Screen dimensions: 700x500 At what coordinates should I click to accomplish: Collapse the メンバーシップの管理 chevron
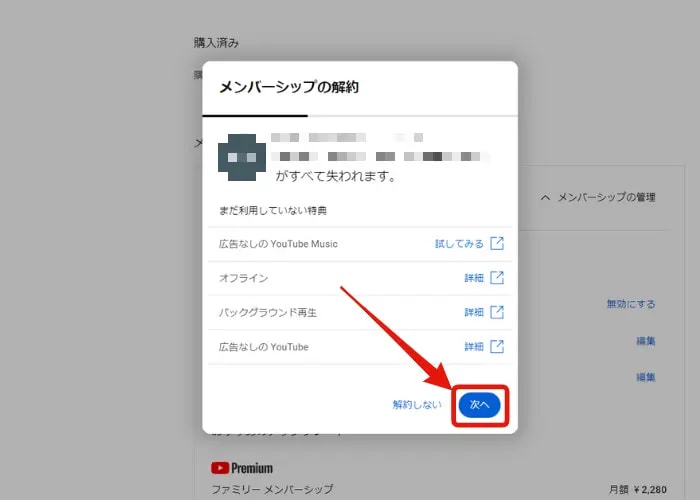pyautogui.click(x=545, y=198)
